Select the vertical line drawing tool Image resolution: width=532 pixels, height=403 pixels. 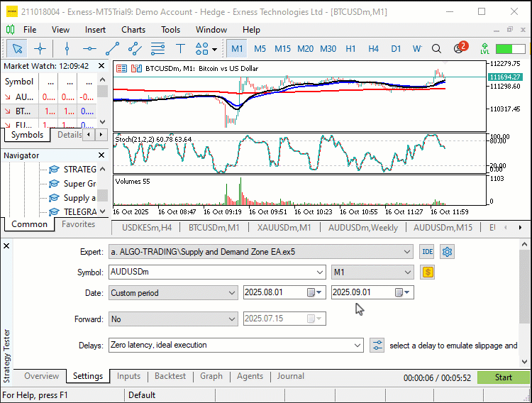click(x=67, y=49)
